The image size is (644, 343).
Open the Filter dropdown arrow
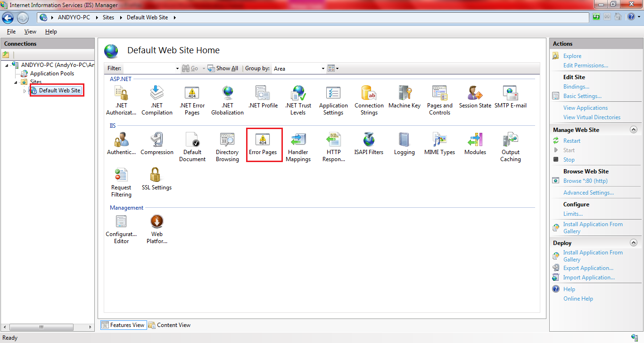tap(177, 68)
